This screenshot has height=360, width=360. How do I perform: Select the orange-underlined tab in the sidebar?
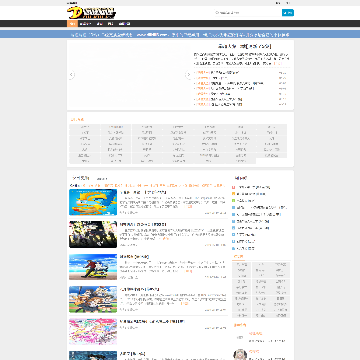pos(238,257)
